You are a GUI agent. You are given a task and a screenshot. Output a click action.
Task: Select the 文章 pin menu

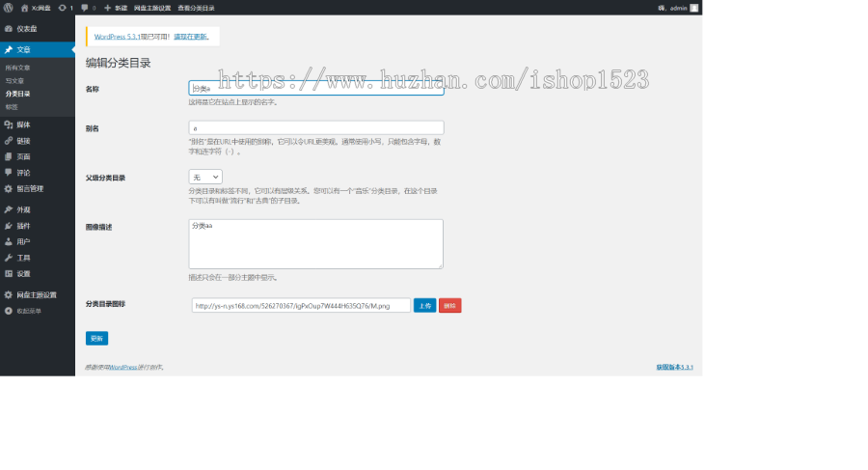(37, 50)
